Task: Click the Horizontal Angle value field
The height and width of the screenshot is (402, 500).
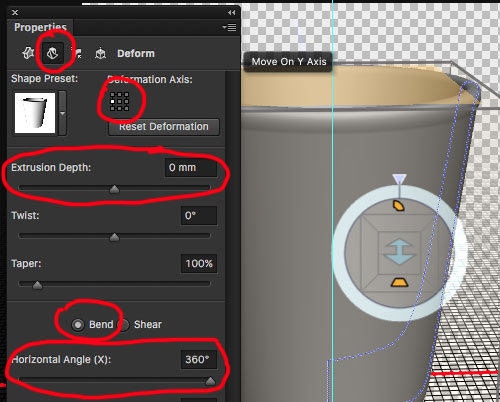Action: click(199, 359)
